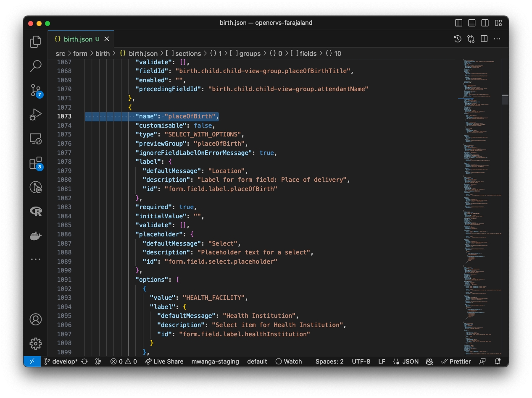Toggle the primary side bar
This screenshot has width=532, height=398.
(458, 23)
